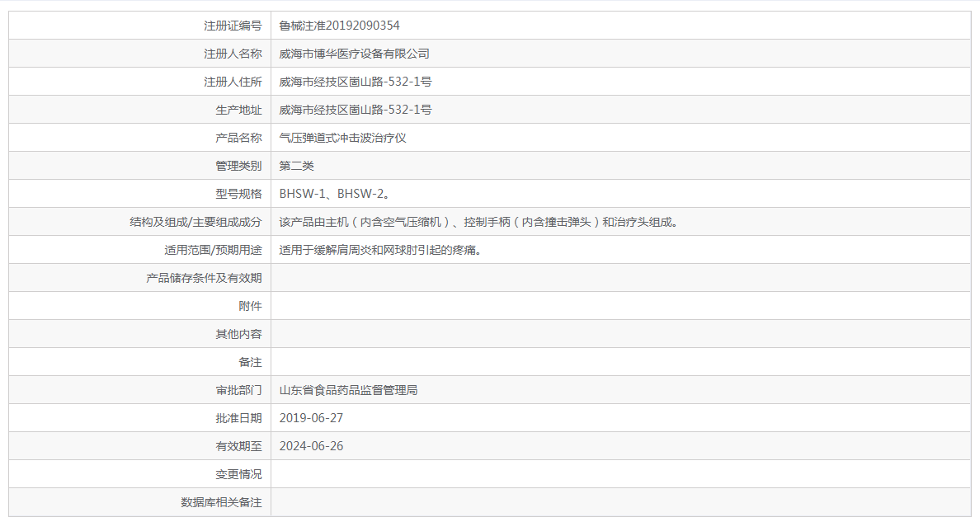Click the 结构及组成/主要组成成分 label

pos(196,222)
